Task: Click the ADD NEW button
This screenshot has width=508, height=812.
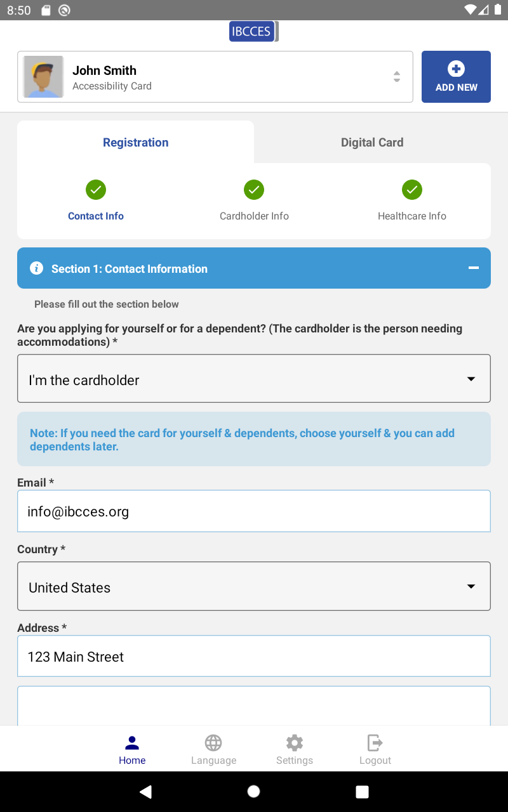Action: coord(456,77)
